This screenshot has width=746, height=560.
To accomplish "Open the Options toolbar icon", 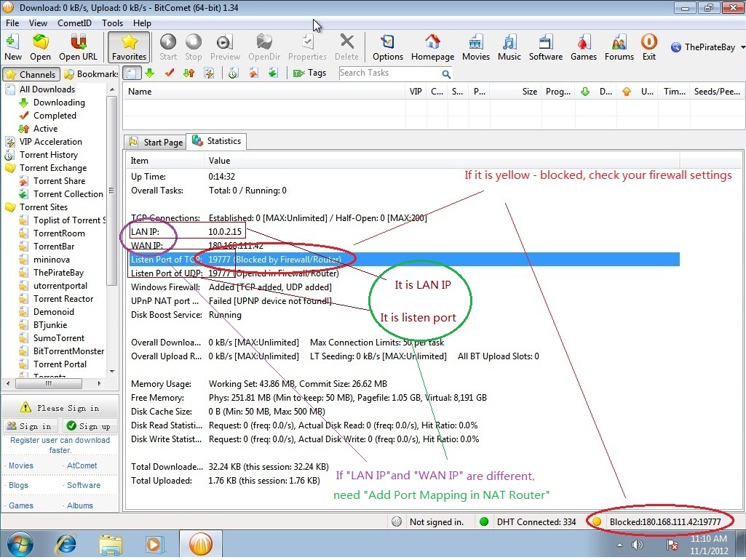I will click(388, 47).
